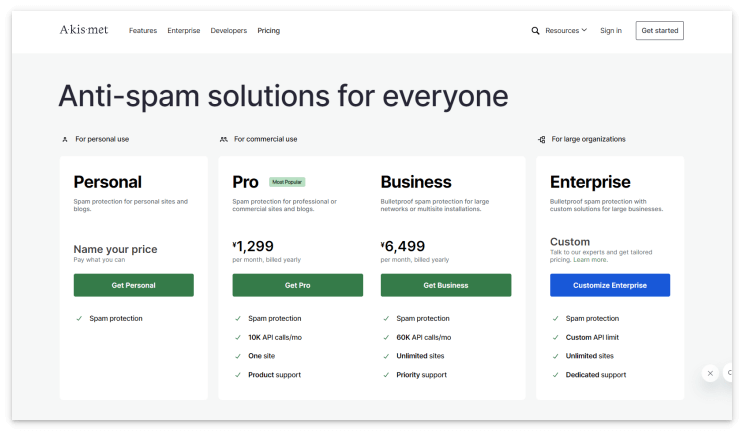744x433 pixels.
Task: Click the Personal plan heading
Action: (x=108, y=182)
